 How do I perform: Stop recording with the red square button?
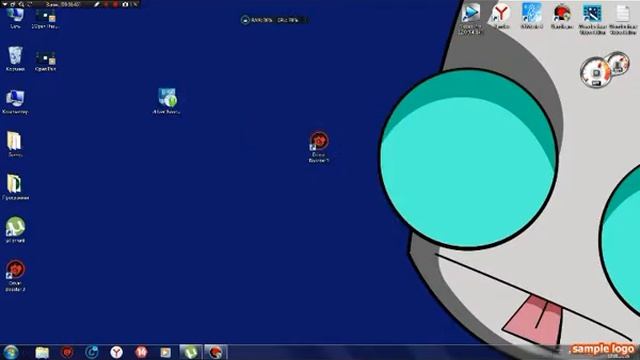[x=116, y=4]
